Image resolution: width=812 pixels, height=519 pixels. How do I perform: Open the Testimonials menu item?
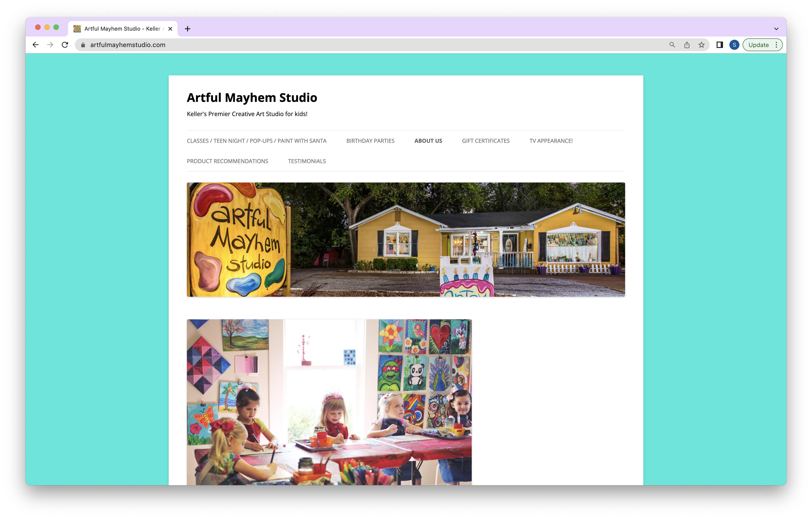pos(307,161)
